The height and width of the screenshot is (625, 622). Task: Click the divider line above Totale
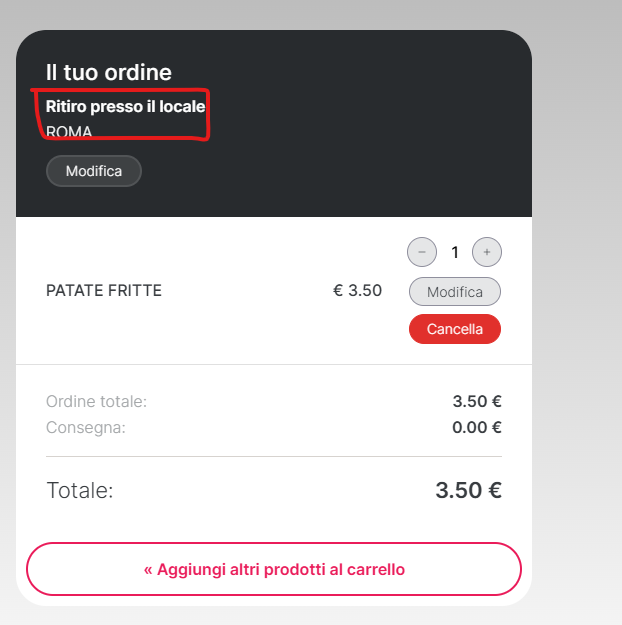click(274, 457)
